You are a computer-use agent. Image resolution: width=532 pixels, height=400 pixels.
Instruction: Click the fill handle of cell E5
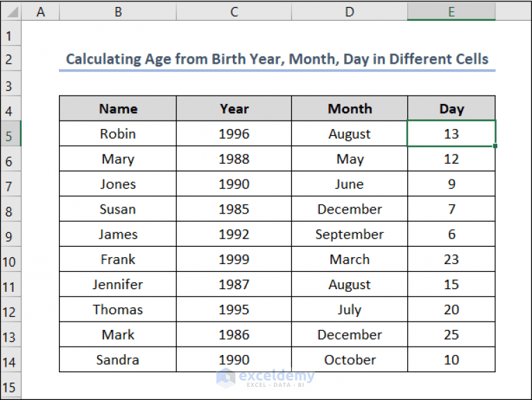point(495,146)
